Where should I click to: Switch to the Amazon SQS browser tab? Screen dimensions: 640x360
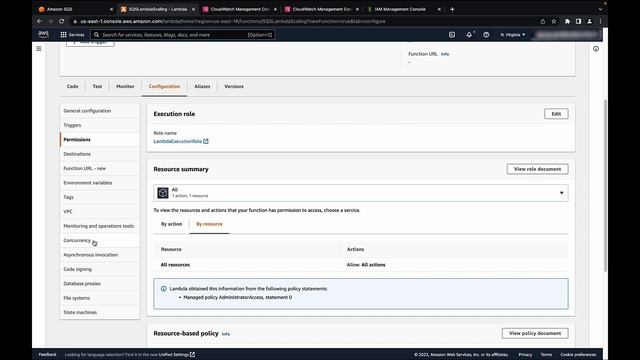pos(76,9)
